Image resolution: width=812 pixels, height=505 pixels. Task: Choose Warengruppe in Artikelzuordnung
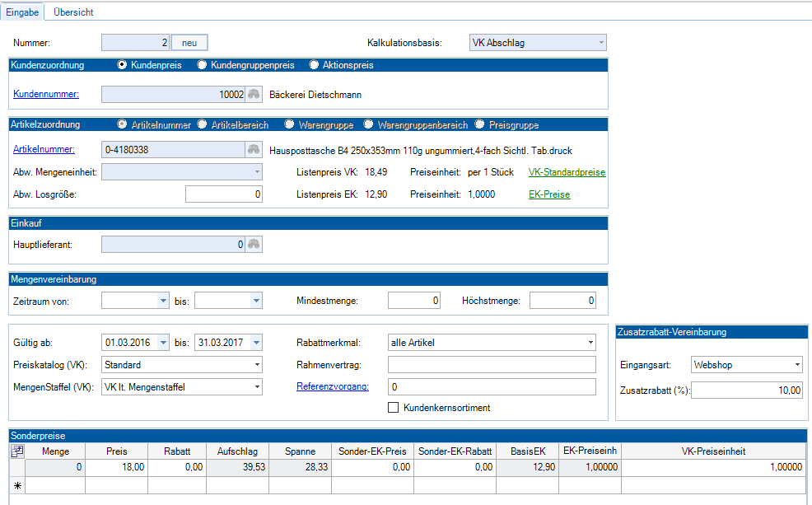pyautogui.click(x=289, y=125)
